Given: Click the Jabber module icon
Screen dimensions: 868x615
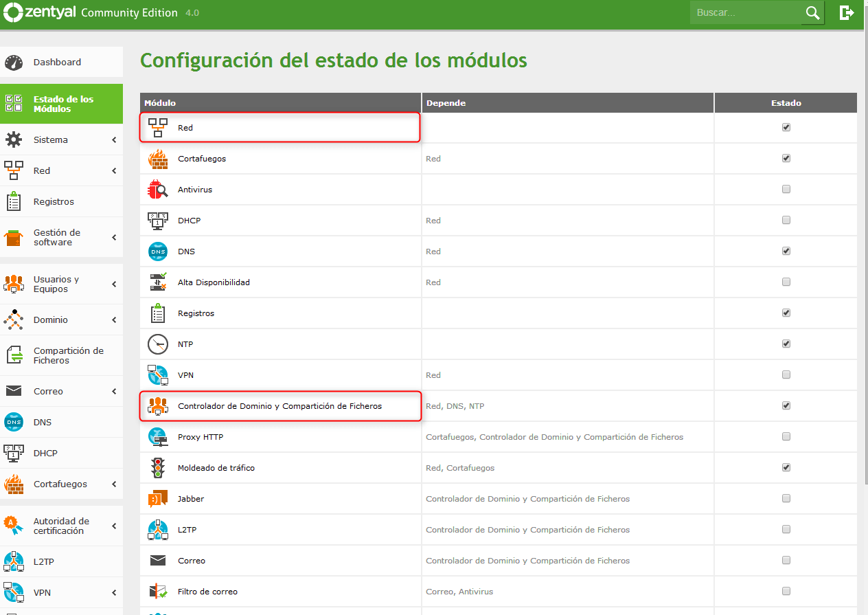Looking at the screenshot, I should pos(158,499).
